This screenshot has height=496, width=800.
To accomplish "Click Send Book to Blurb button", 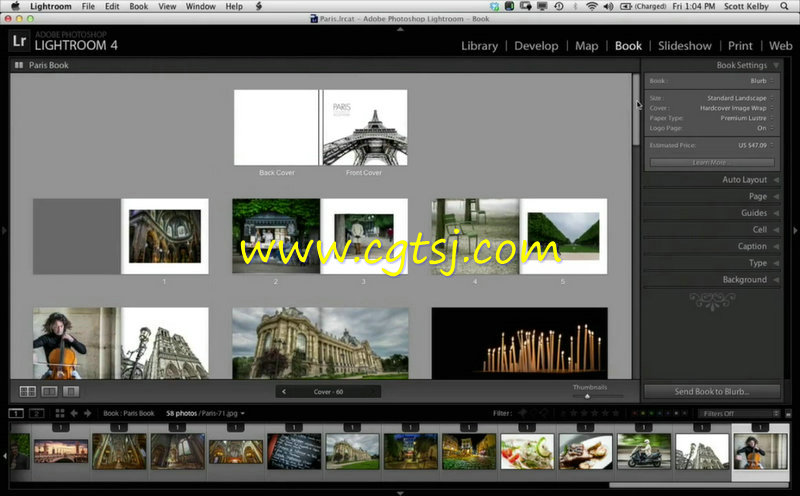I will (x=712, y=391).
